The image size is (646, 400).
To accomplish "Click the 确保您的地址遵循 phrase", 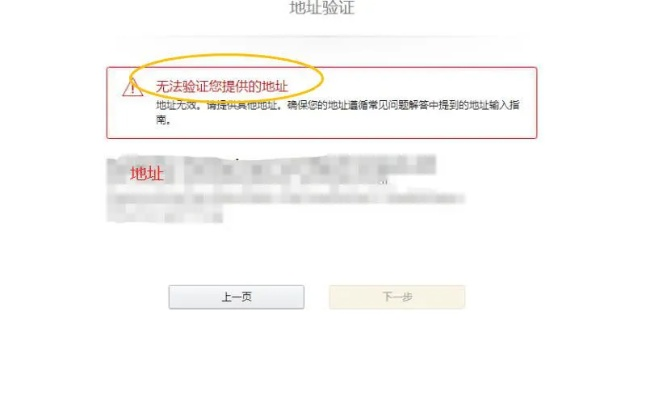I will tap(327, 105).
